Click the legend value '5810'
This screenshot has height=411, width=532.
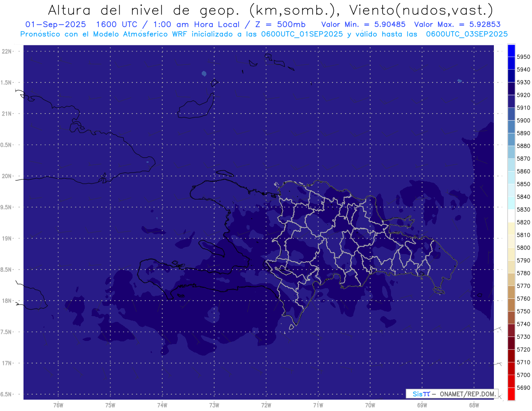tap(524, 235)
